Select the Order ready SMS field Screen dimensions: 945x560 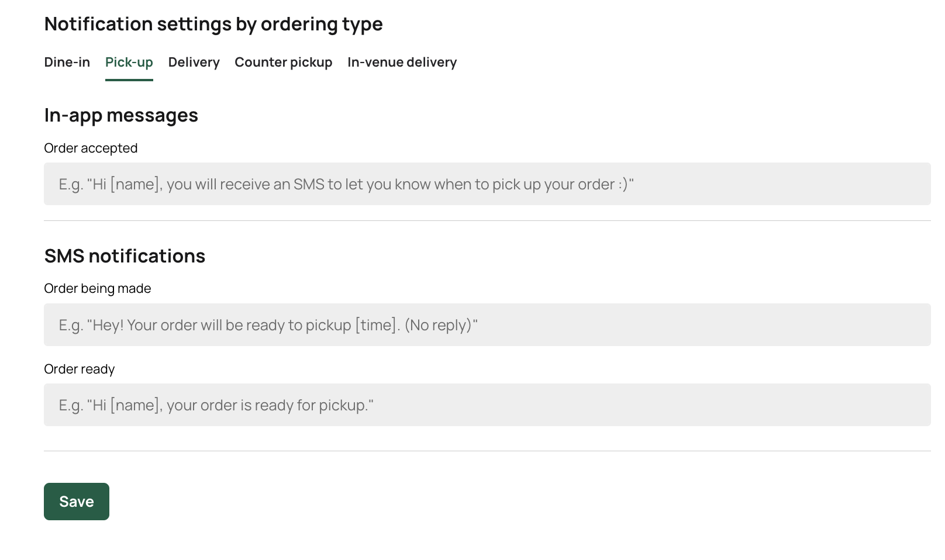pyautogui.click(x=487, y=405)
